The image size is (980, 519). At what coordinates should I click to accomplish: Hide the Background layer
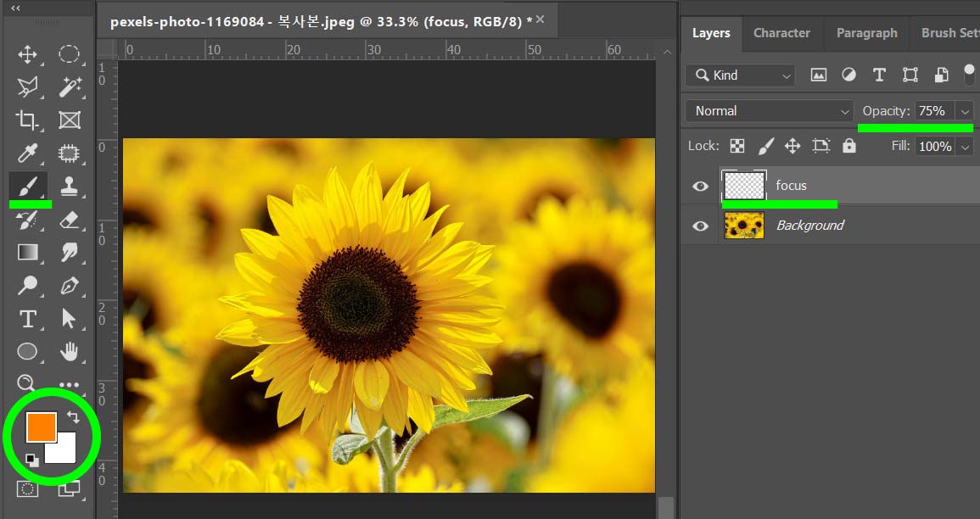click(x=701, y=226)
